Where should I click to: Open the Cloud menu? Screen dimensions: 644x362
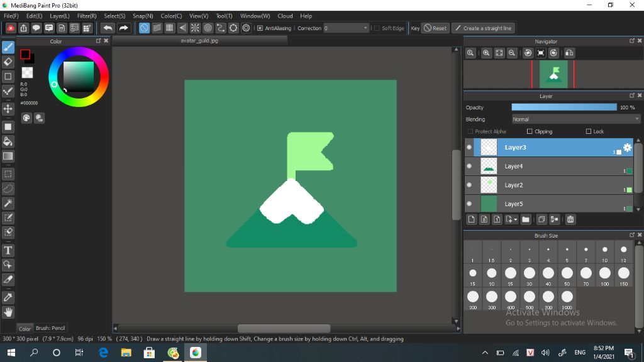pos(285,16)
